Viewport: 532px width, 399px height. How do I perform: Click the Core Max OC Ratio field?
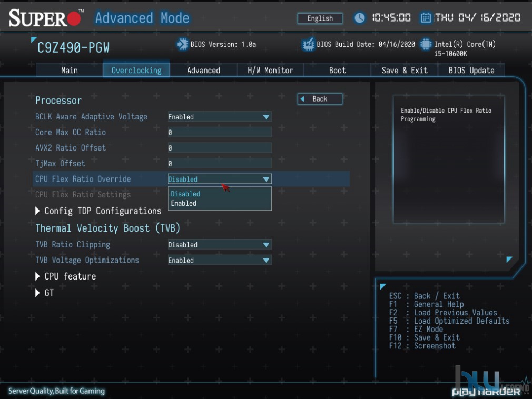coord(220,133)
